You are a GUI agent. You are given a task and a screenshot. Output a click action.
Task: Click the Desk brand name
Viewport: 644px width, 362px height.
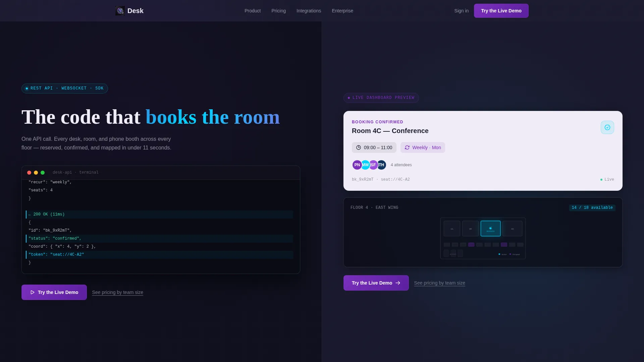point(136,11)
